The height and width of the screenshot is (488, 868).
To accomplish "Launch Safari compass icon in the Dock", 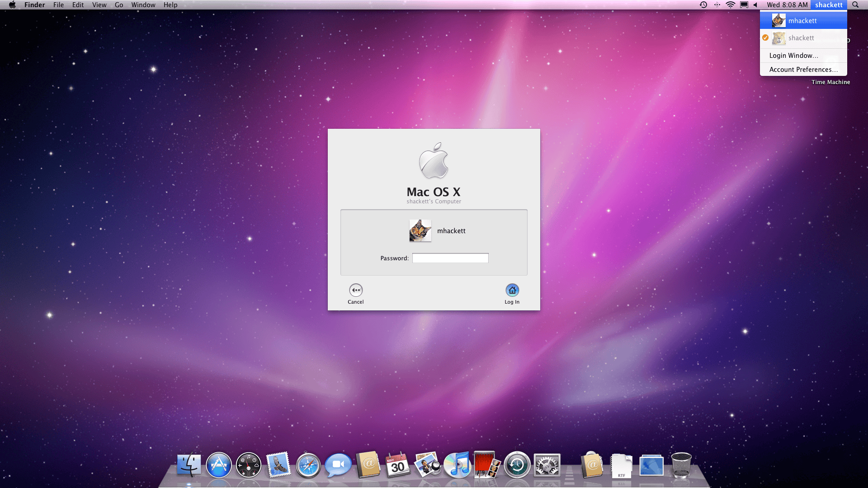I will coord(308,465).
